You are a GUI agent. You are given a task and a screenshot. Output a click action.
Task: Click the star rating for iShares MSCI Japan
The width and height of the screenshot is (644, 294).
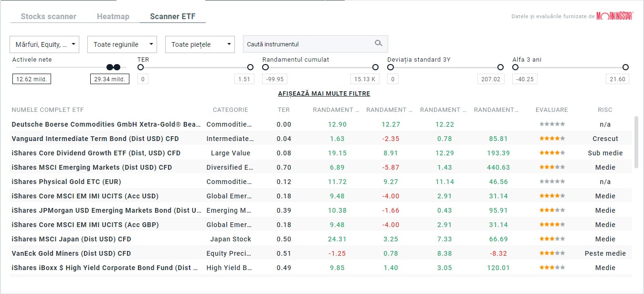tap(552, 239)
